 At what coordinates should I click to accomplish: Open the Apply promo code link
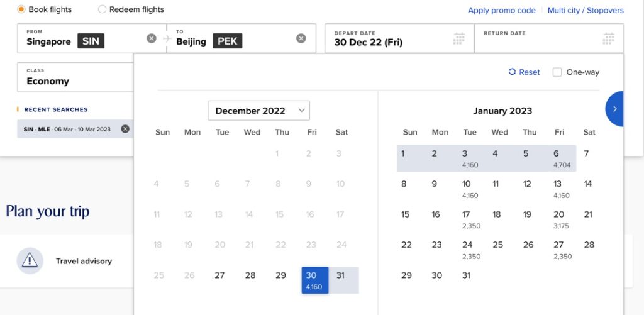coord(501,10)
